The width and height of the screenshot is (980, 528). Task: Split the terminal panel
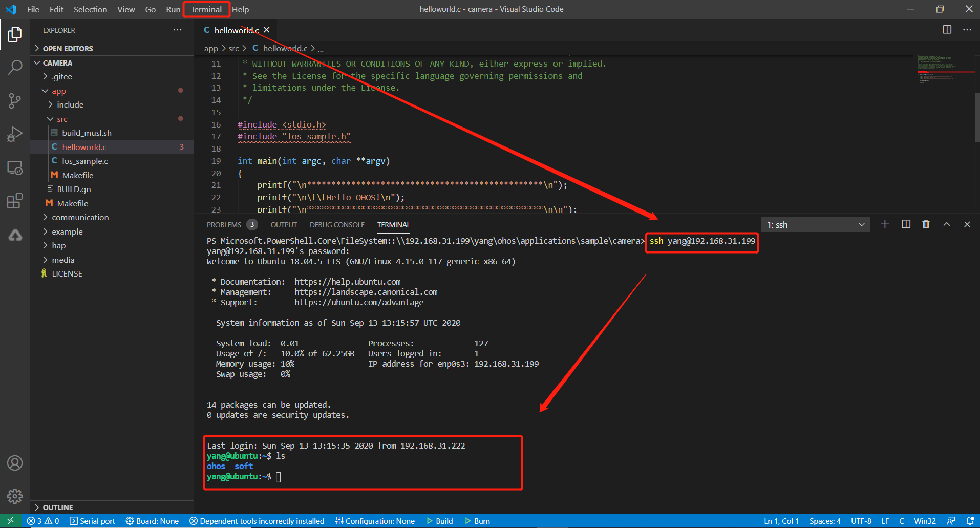[x=906, y=224]
